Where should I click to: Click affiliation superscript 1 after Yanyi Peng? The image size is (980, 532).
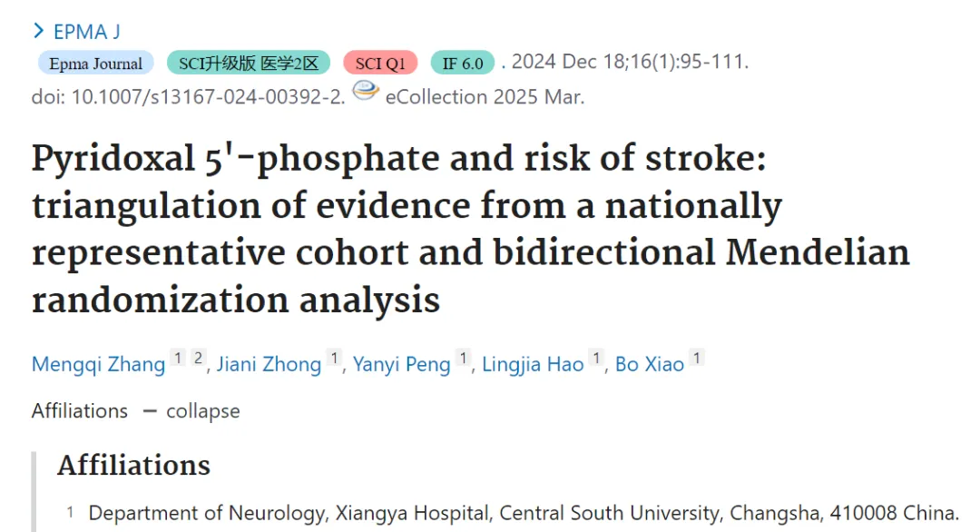pyautogui.click(x=463, y=358)
